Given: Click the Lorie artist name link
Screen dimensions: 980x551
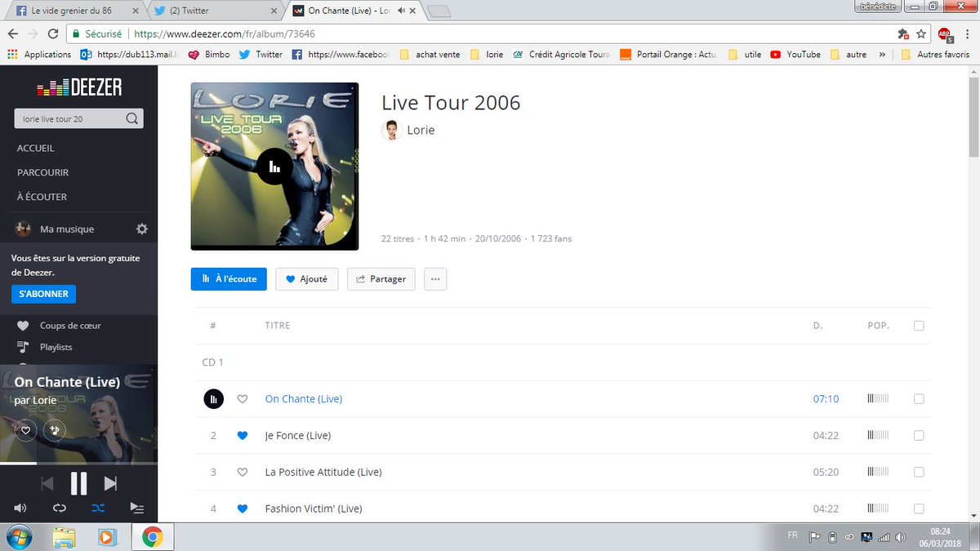Looking at the screenshot, I should click(421, 130).
